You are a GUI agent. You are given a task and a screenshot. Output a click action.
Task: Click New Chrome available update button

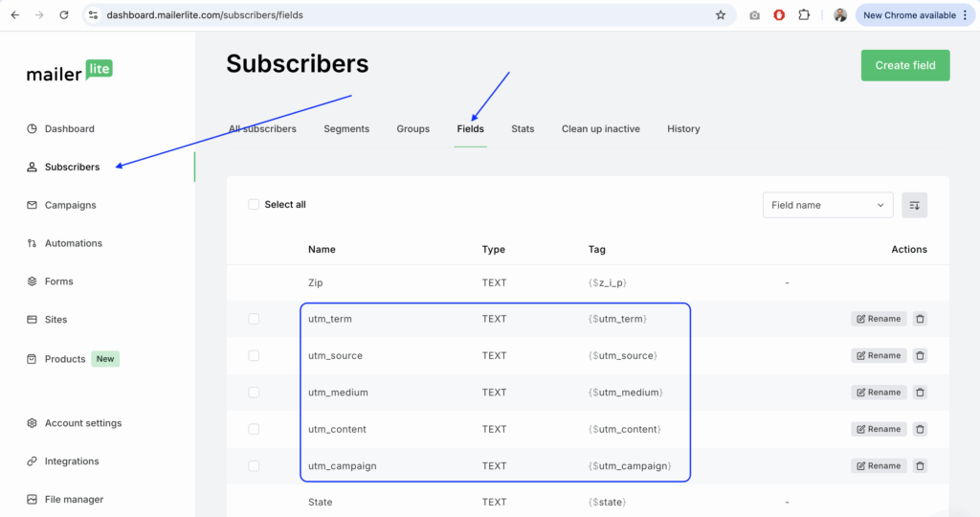914,15
